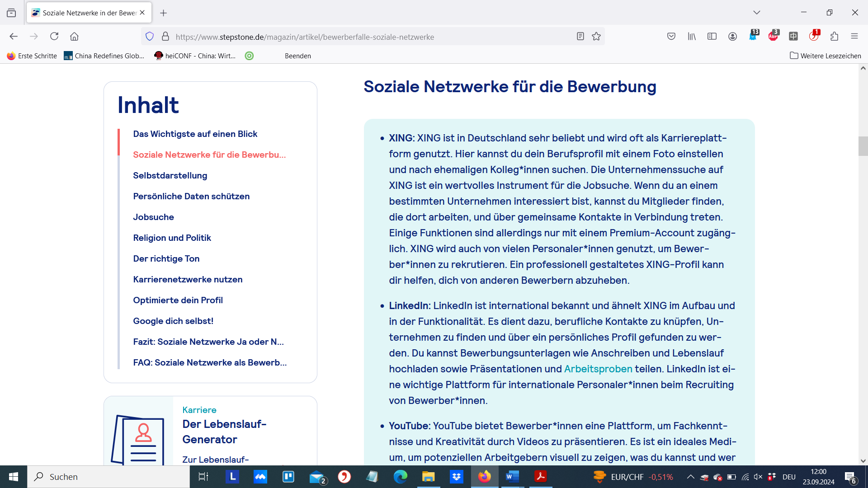Open the Mail app in taskbar
This screenshot has height=488, width=868.
[x=318, y=477]
